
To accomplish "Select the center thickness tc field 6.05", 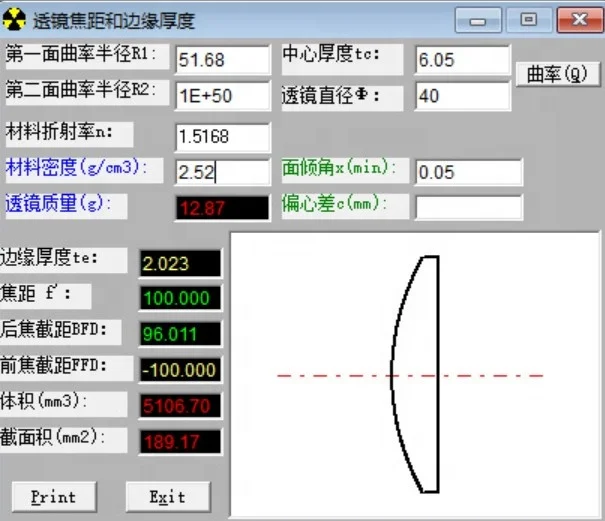I will point(463,60).
